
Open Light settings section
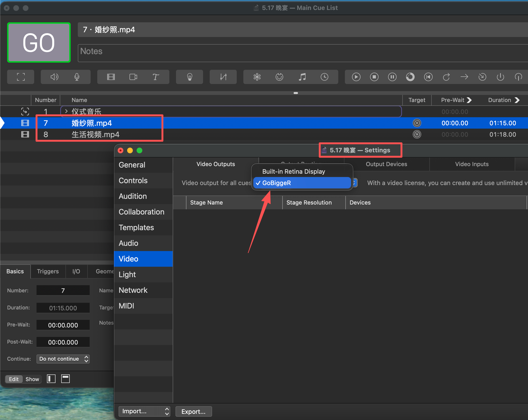144,275
